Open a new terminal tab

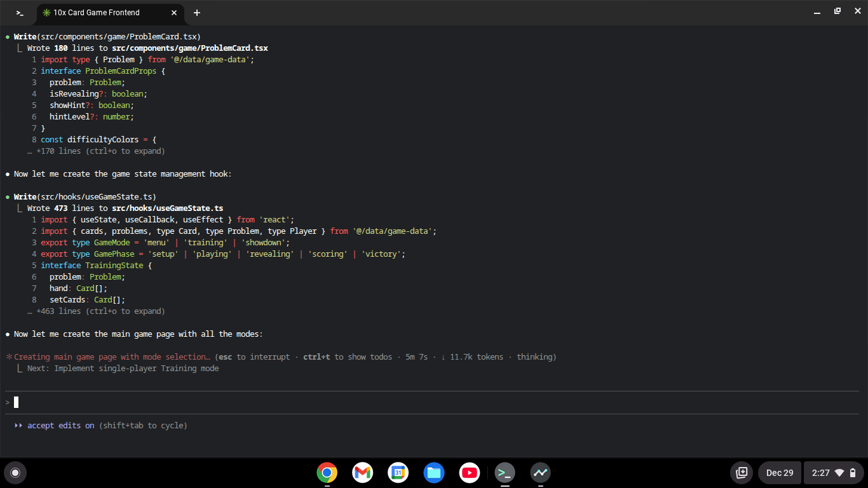(197, 13)
